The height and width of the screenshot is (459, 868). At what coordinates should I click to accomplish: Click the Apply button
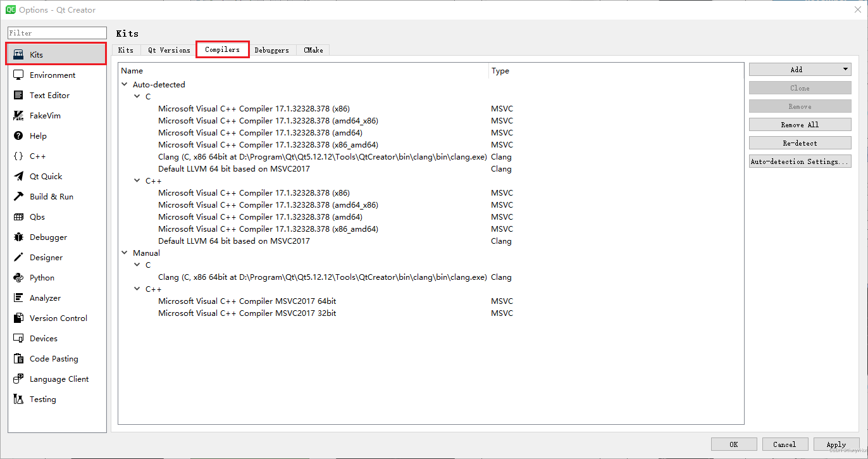(836, 444)
